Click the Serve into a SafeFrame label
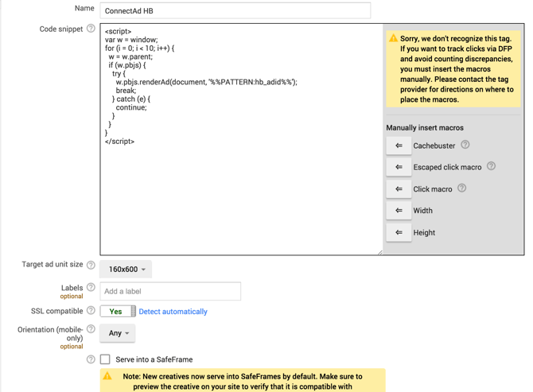The image size is (533, 392). (x=154, y=359)
